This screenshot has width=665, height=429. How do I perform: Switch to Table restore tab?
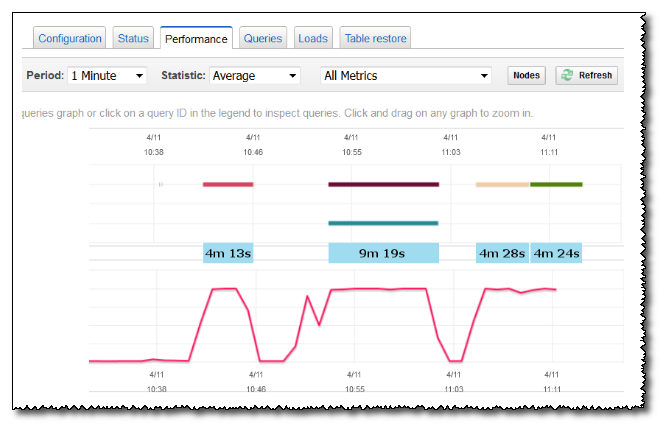tap(375, 39)
